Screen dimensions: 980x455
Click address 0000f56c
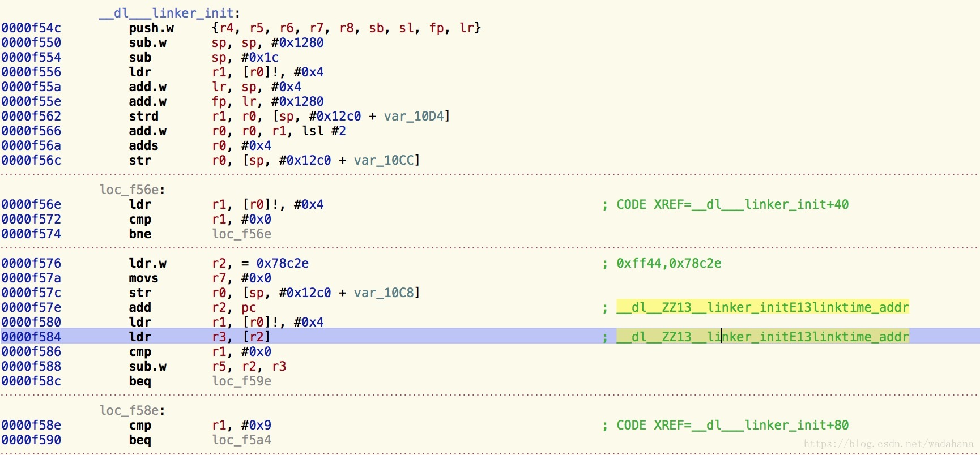coord(31,160)
